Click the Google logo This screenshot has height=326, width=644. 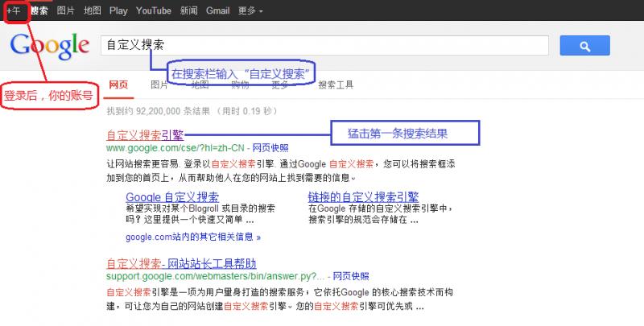[49, 45]
